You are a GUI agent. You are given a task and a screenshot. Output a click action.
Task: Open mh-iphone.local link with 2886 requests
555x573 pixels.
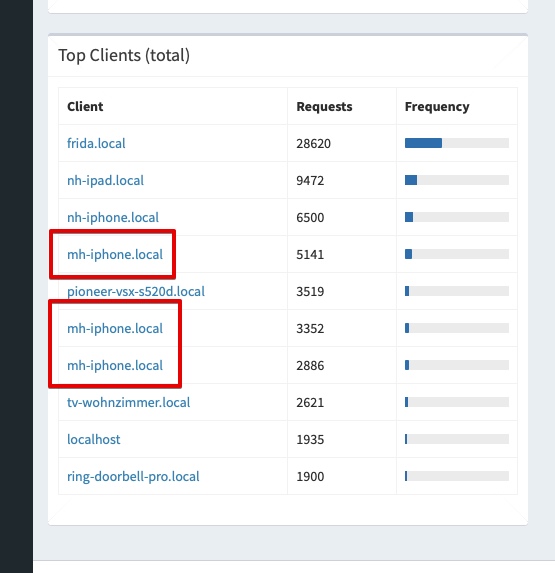(115, 365)
